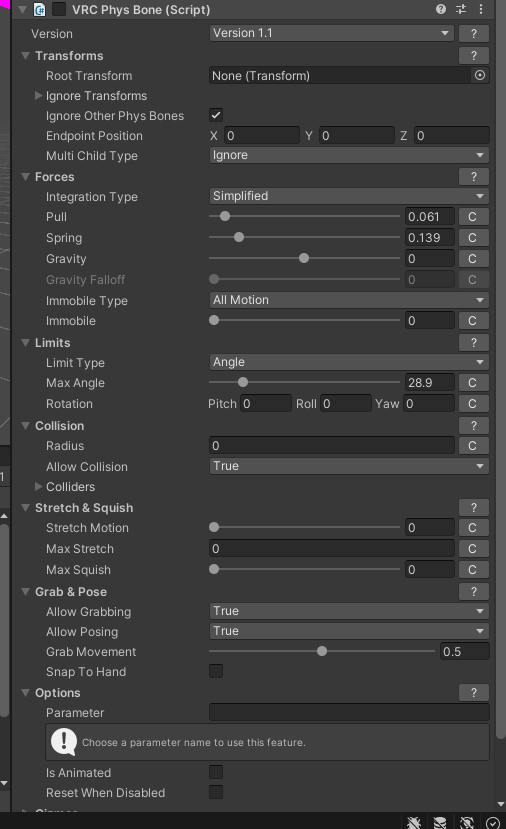Collapse the Collision section
Screen dimensions: 506x829
click(25, 426)
